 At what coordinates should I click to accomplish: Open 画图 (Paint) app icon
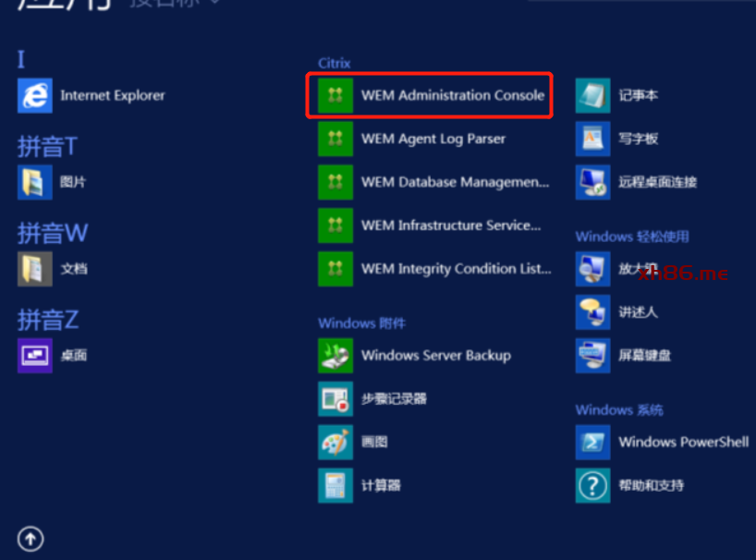point(335,442)
